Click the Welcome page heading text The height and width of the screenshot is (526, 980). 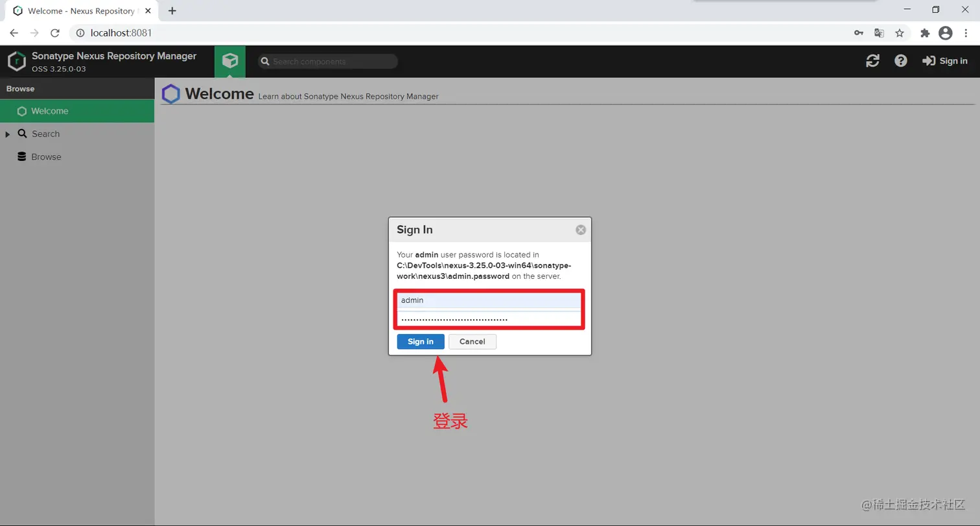pos(220,93)
